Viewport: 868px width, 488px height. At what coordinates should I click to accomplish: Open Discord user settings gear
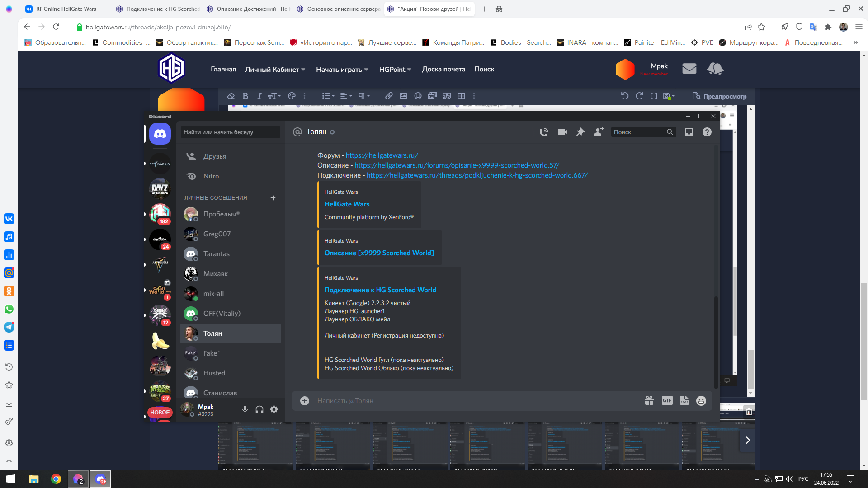[x=274, y=409]
